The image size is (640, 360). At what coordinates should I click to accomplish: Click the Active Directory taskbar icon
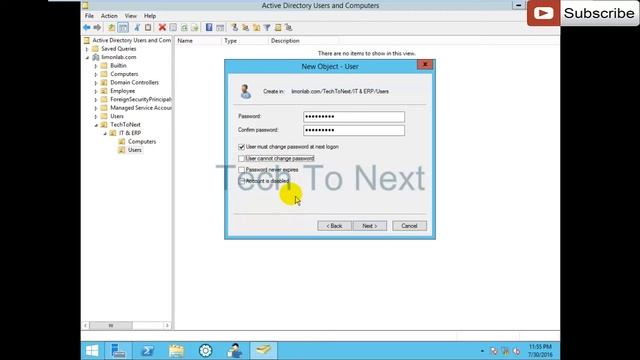(x=263, y=351)
